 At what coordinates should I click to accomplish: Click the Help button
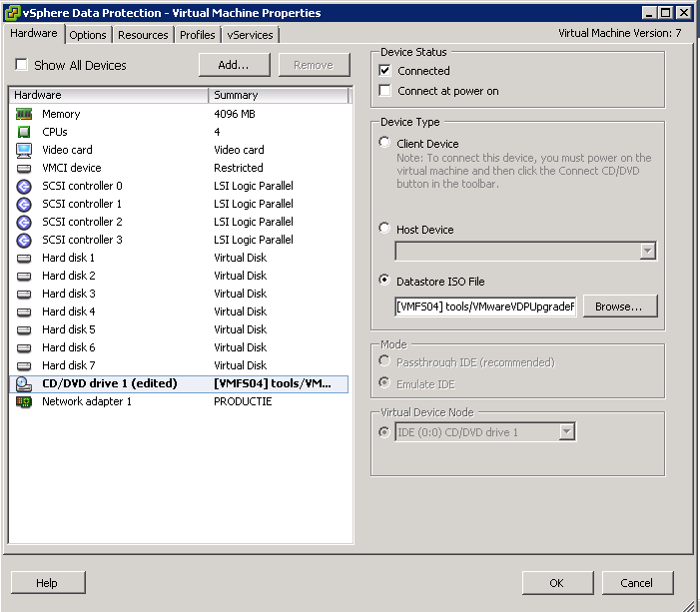(x=47, y=583)
